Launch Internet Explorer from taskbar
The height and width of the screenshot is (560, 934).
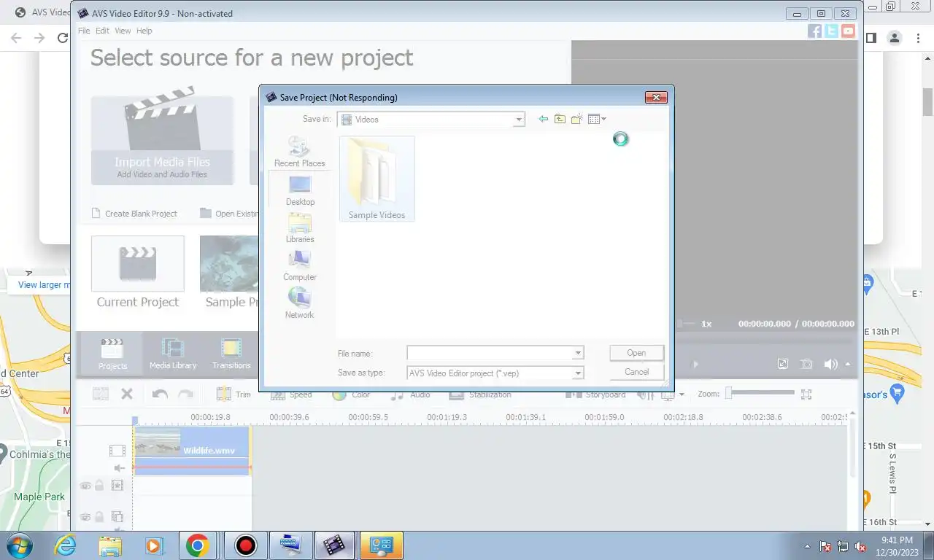point(66,545)
